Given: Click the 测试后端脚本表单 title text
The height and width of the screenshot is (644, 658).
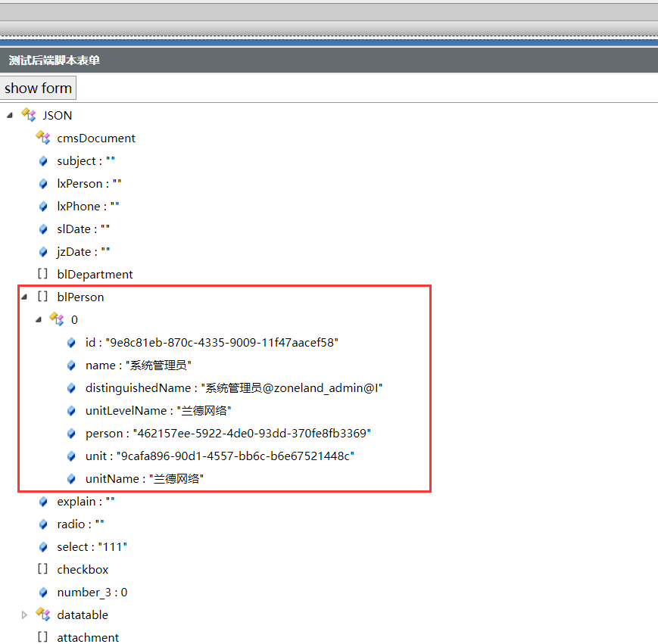Looking at the screenshot, I should pos(54,61).
